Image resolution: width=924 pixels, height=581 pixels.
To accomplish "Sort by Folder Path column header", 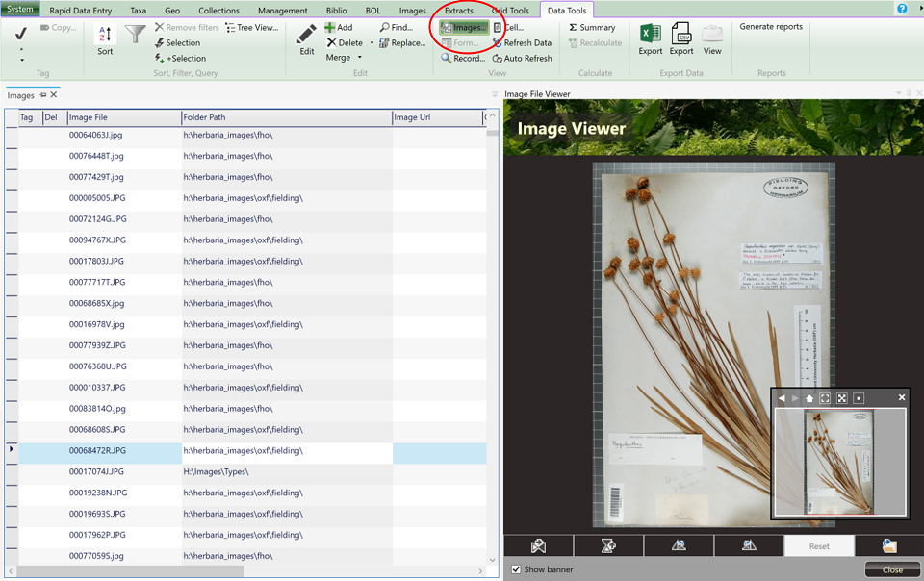I will [287, 117].
